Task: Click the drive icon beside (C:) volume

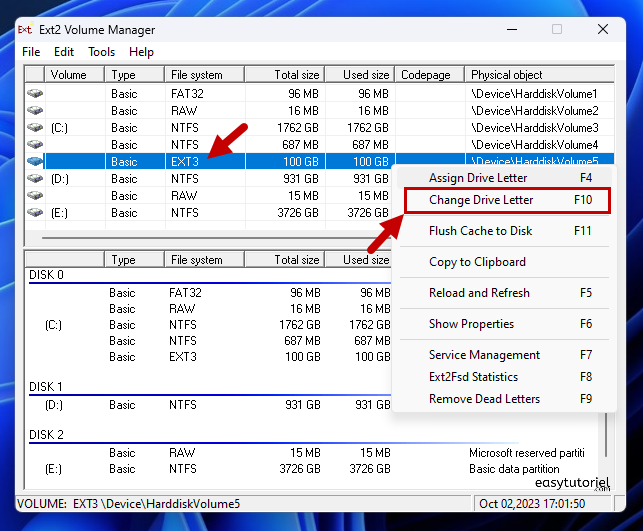Action: pos(35,127)
